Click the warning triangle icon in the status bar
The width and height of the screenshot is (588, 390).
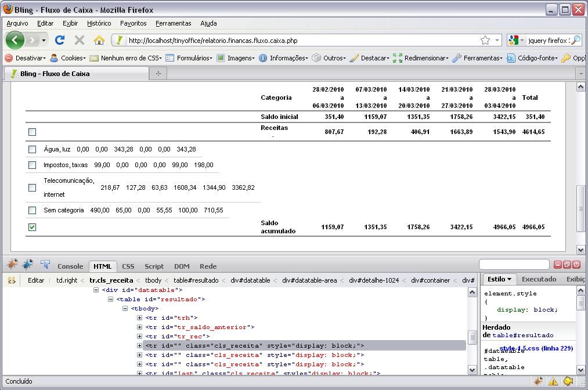[553, 381]
